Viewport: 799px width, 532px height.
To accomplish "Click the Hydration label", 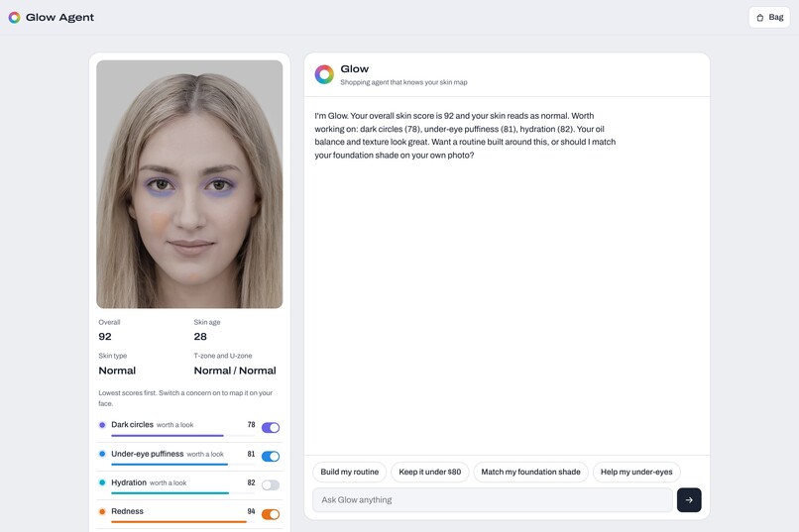I will tap(129, 482).
